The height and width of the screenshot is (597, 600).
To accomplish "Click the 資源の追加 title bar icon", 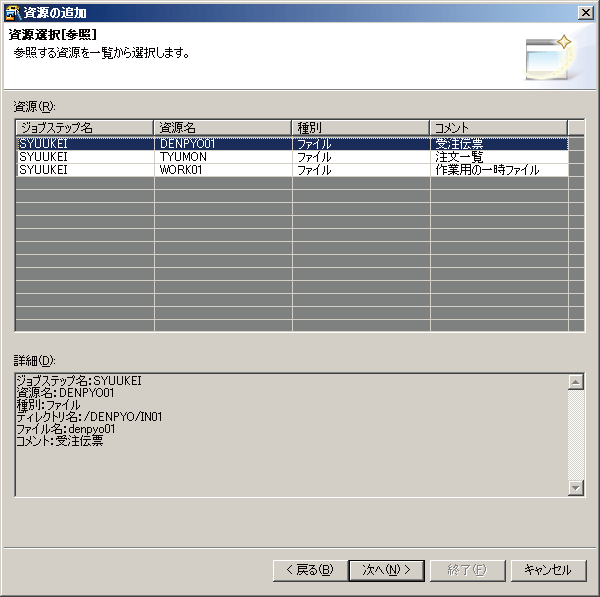I will point(13,13).
